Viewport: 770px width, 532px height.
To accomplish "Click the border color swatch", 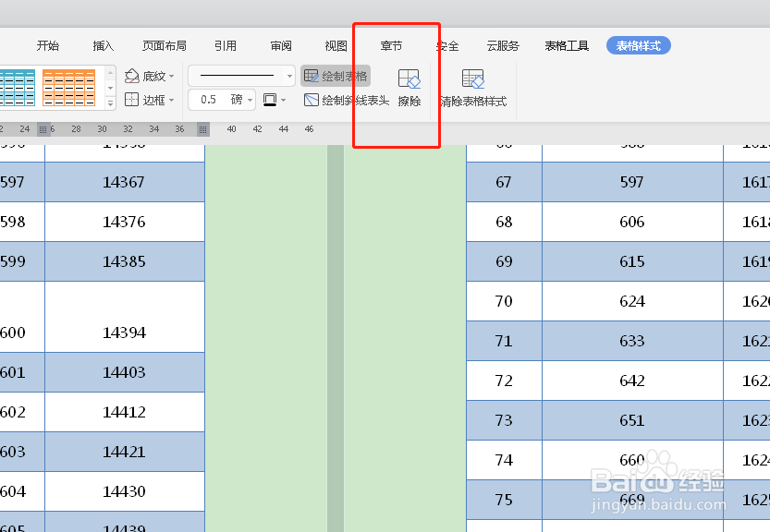I will [270, 100].
